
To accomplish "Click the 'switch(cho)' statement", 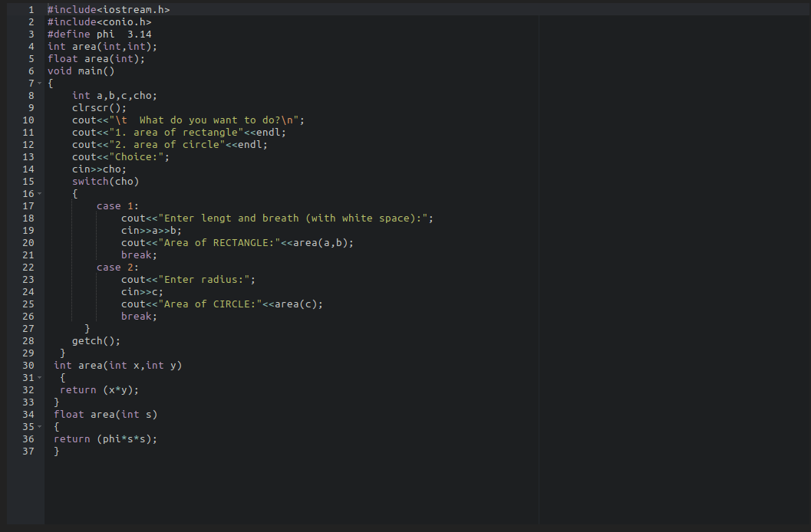I will pyautogui.click(x=106, y=182).
